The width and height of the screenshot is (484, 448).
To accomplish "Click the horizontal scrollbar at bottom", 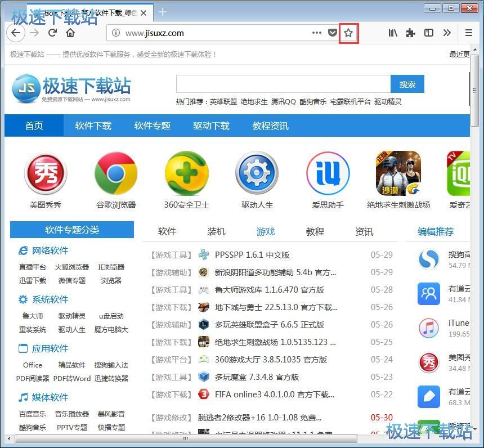I will [x=186, y=438].
